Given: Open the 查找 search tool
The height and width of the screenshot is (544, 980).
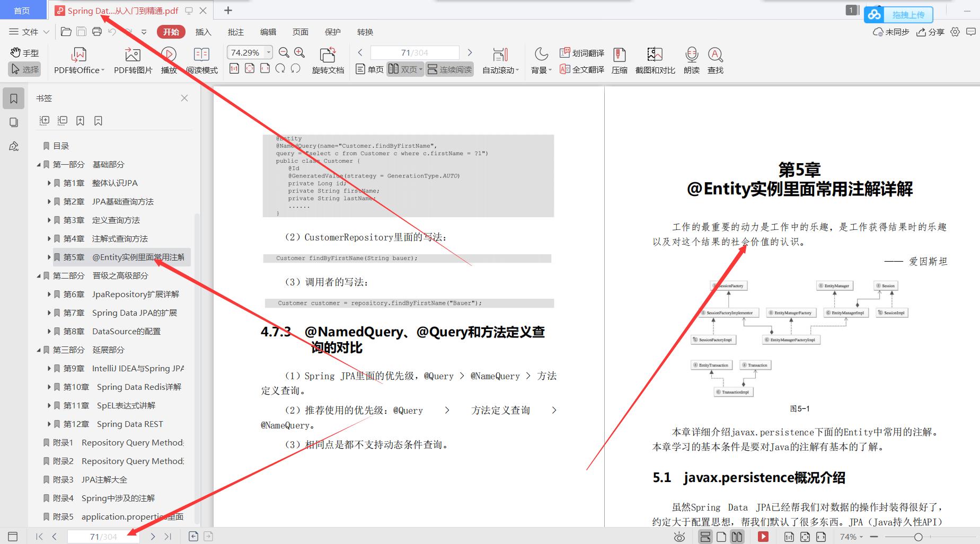Looking at the screenshot, I should 715,55.
